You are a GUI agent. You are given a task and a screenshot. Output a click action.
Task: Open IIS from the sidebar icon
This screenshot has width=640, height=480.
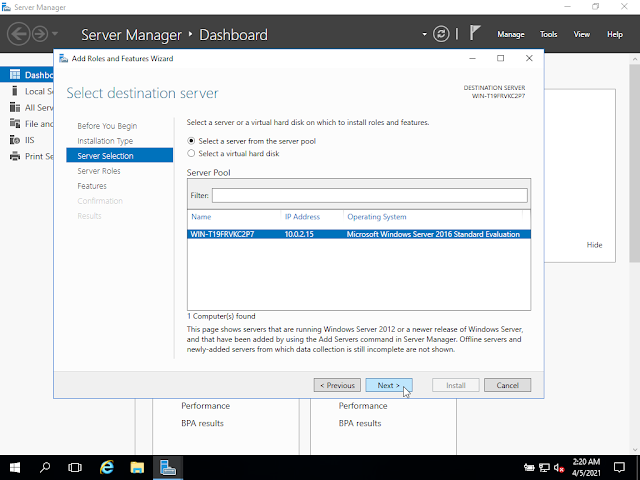tap(15, 140)
